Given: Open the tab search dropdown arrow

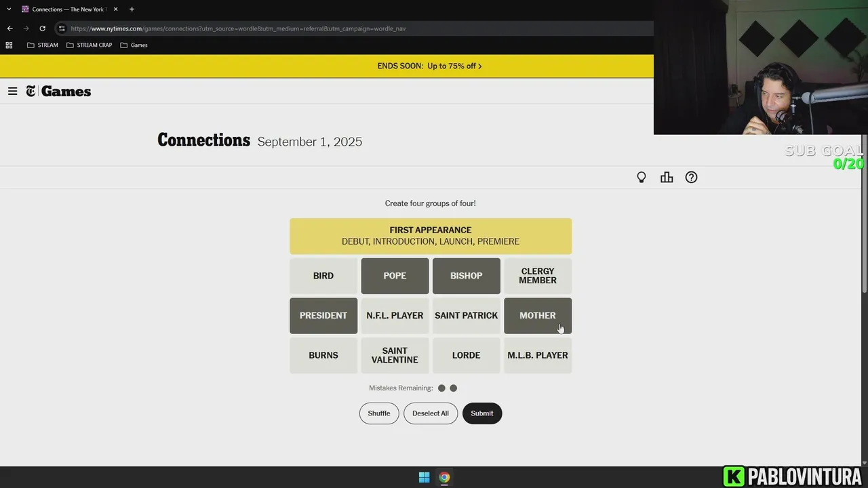Looking at the screenshot, I should pyautogui.click(x=9, y=9).
